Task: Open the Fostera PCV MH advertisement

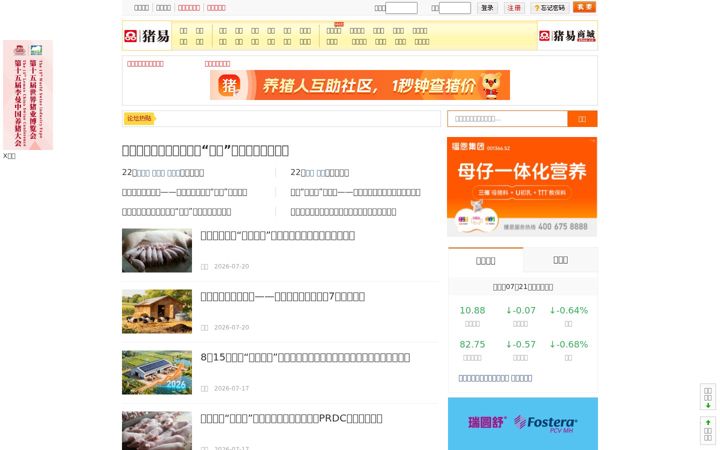Action: click(x=523, y=423)
